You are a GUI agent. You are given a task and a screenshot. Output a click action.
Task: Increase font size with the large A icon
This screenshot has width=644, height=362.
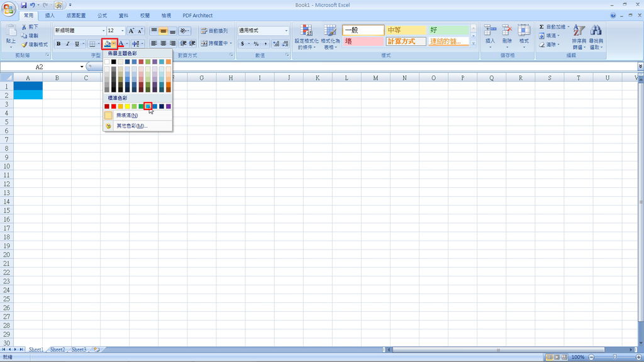point(131,31)
